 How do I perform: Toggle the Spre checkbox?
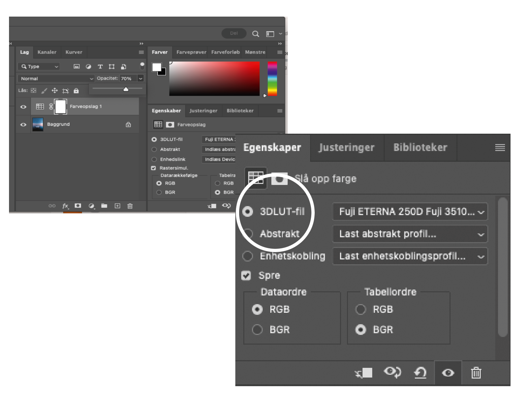pyautogui.click(x=246, y=276)
